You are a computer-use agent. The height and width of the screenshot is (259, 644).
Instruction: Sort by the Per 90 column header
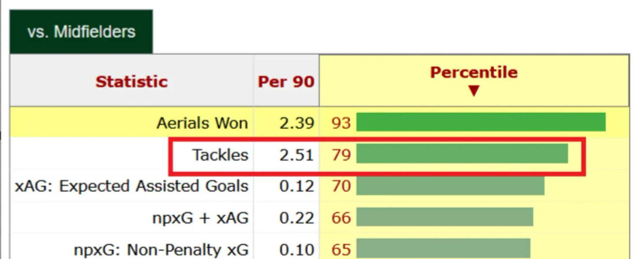point(286,81)
